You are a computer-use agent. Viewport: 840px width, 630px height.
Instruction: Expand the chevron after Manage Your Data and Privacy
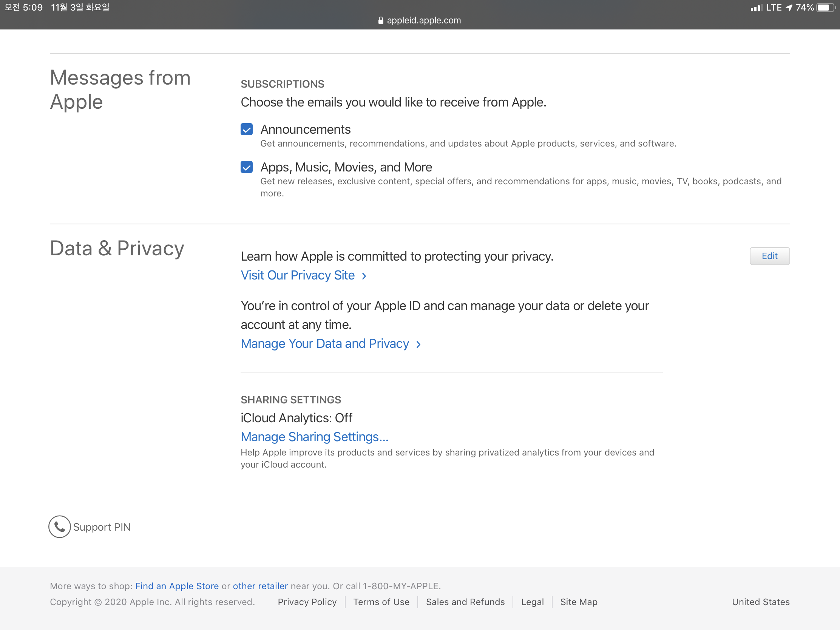(418, 344)
